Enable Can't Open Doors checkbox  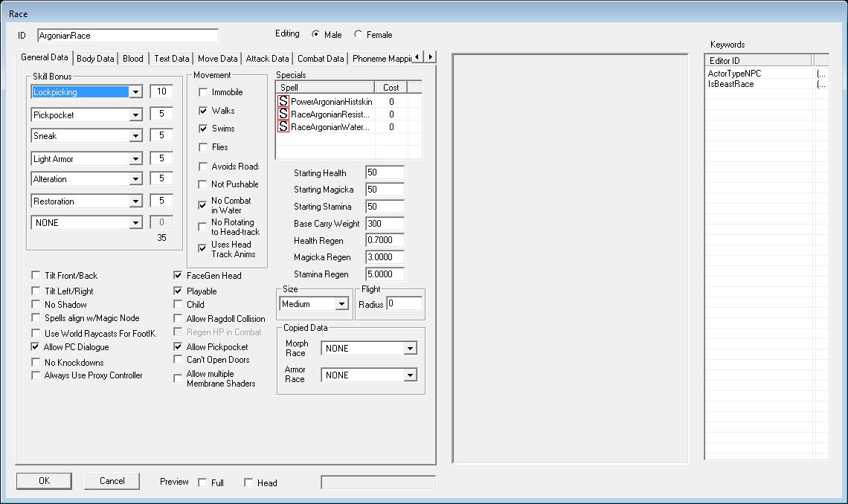click(x=177, y=359)
